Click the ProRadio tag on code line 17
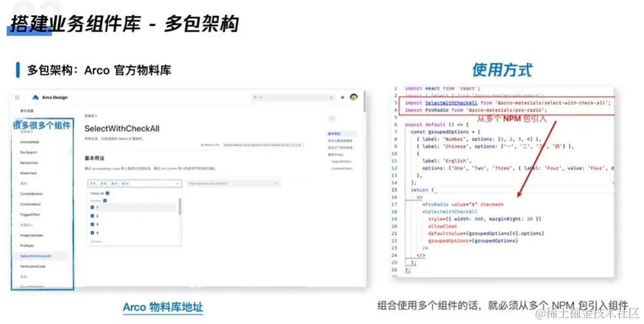Viewport: 644px width, 324px height. click(x=463, y=205)
